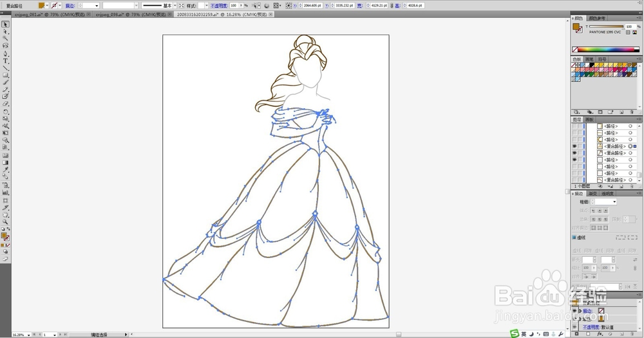Select the Eraser tool
This screenshot has height=338, width=644.
(5, 104)
